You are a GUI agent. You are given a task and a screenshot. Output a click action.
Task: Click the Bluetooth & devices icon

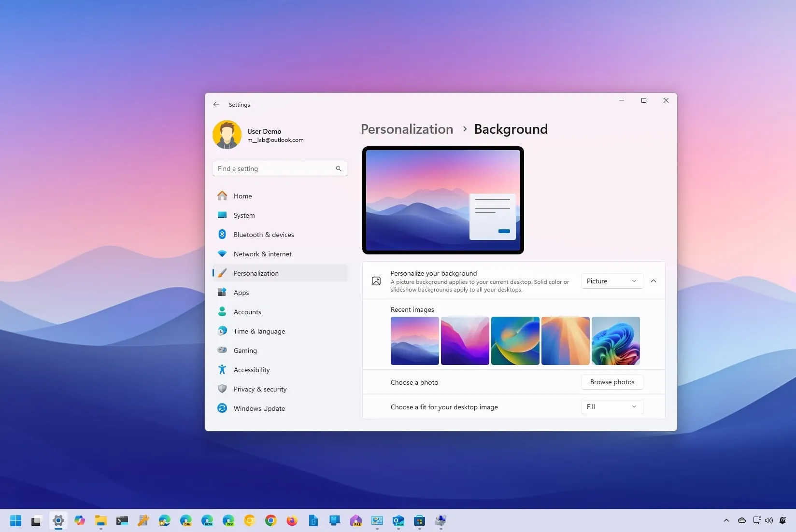pos(222,234)
